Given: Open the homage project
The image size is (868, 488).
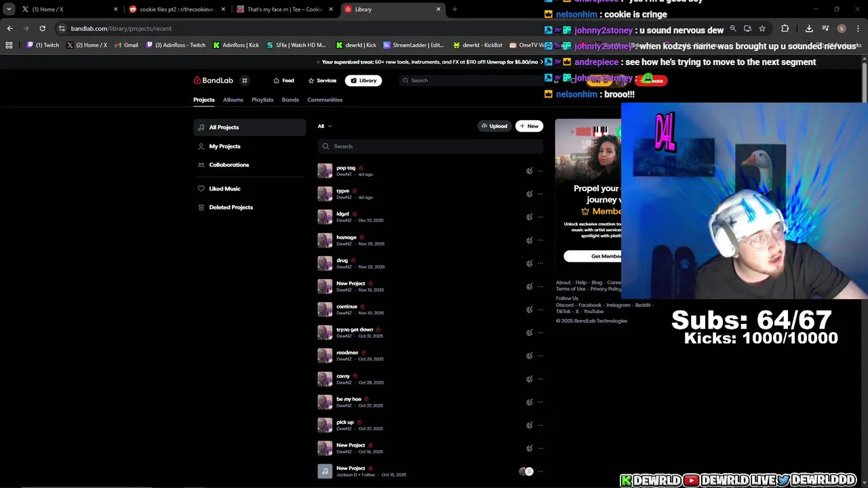Looking at the screenshot, I should (x=347, y=237).
